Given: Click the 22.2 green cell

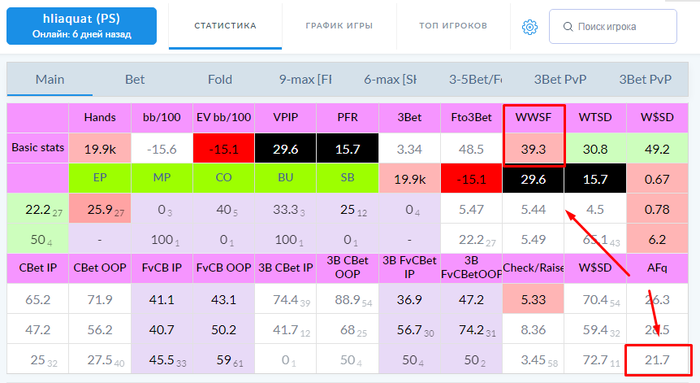Looking at the screenshot, I should pos(38,209).
